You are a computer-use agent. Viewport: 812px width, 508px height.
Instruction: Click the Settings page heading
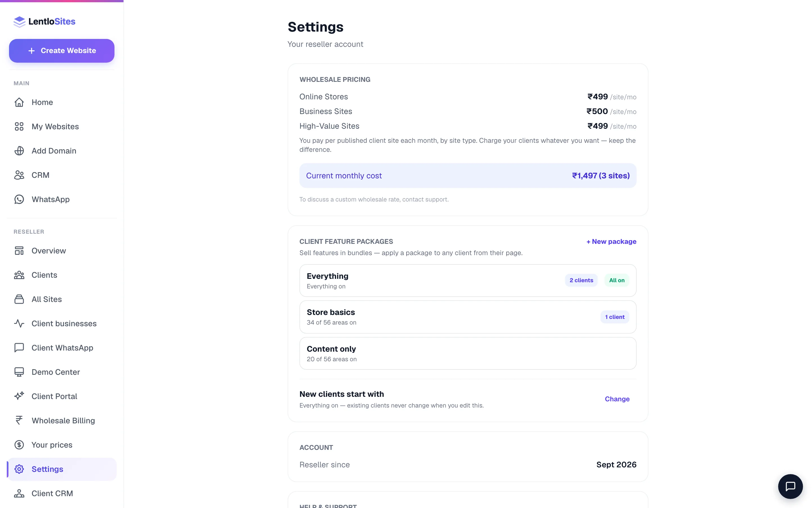pyautogui.click(x=315, y=27)
